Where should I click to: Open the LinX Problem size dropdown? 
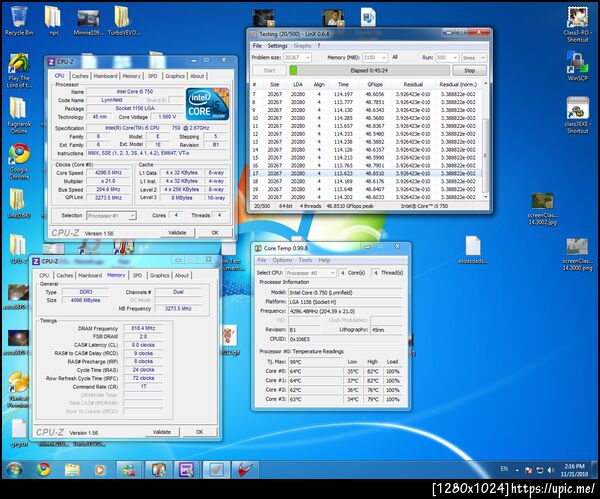[297, 57]
